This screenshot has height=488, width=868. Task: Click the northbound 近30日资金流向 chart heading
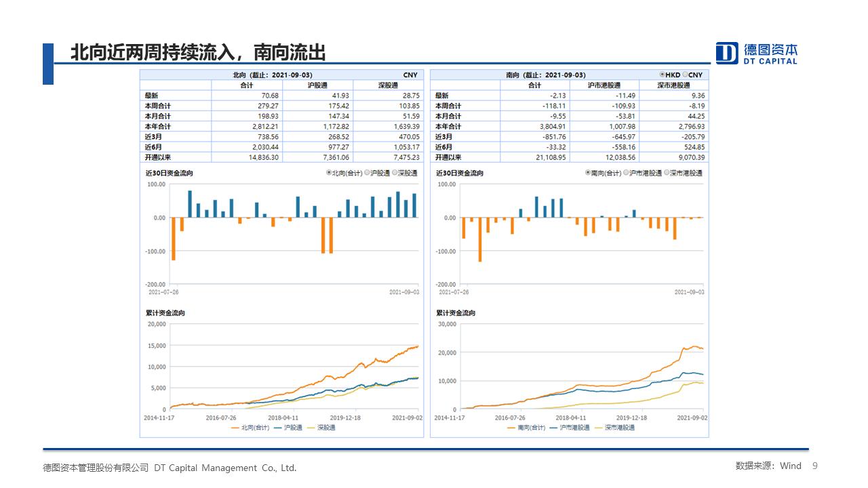tap(168, 173)
